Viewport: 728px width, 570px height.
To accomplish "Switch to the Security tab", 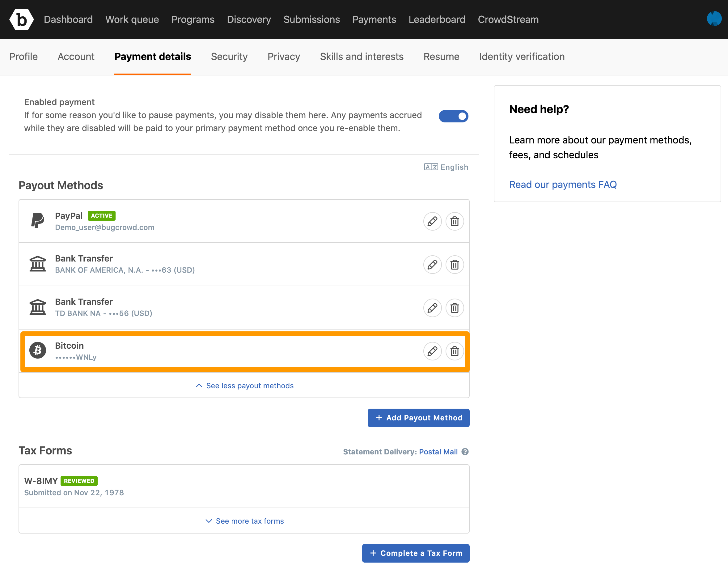I will click(229, 56).
